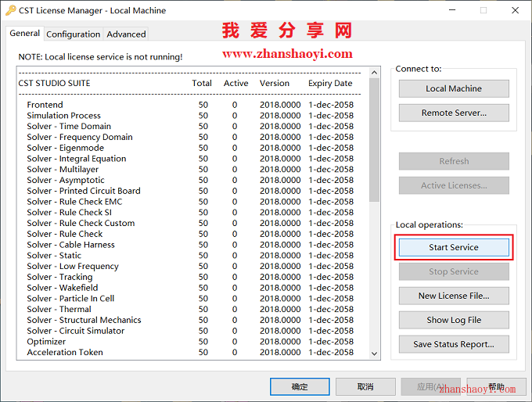
Task: Select the Solver - Eigenmode row
Action: (x=190, y=148)
